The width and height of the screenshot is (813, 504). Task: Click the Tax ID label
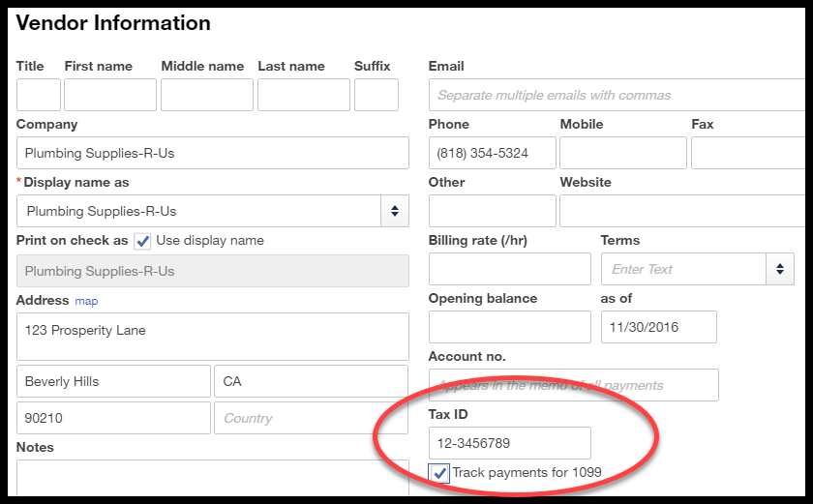point(448,414)
